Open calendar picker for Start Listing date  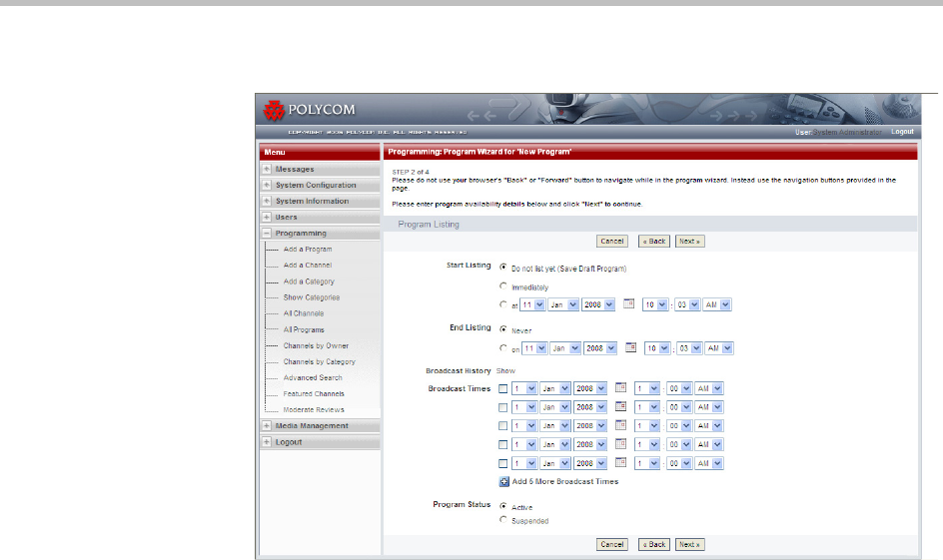629,304
